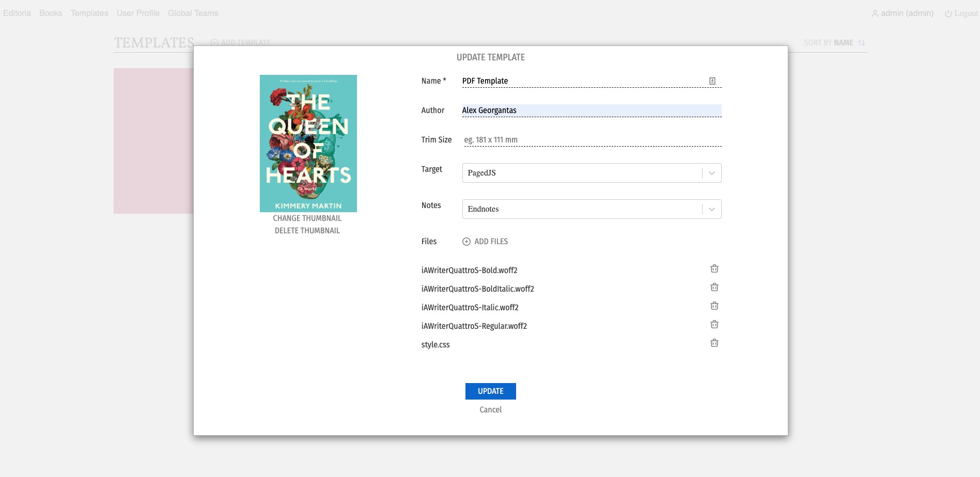Image resolution: width=980 pixels, height=477 pixels.
Task: Cancel the update template dialog
Action: pos(491,410)
